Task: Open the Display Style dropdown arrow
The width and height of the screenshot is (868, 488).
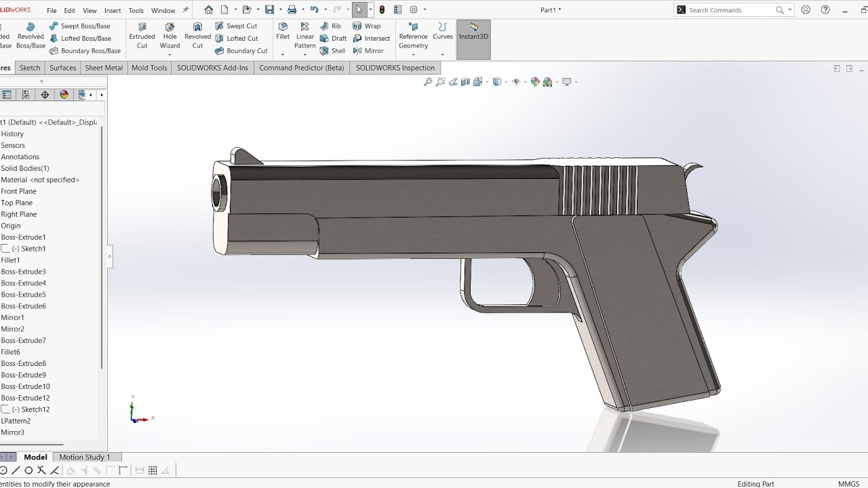Action: pos(506,82)
